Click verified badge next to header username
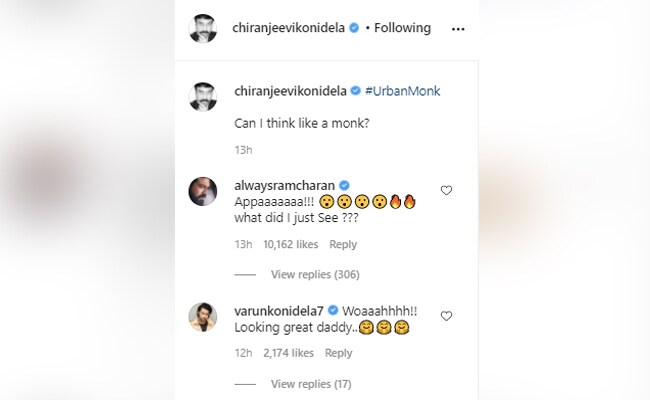Screen dimensions: 650x400 354,28
